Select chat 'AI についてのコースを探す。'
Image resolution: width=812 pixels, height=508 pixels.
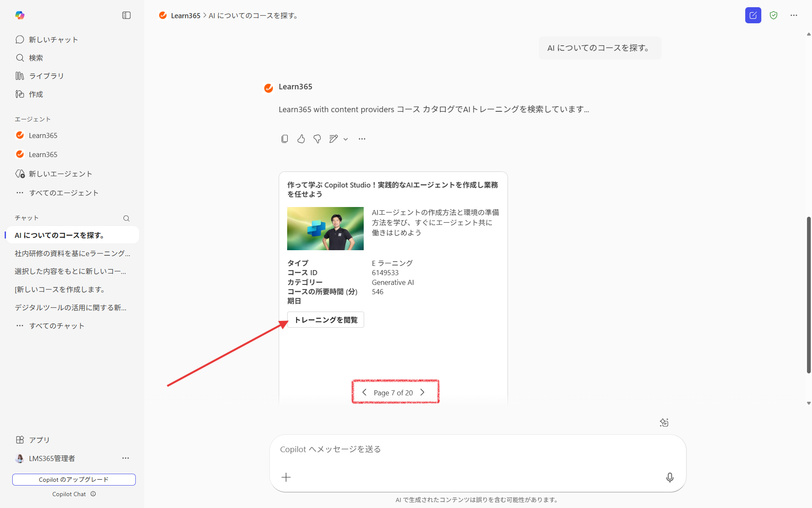(73, 235)
